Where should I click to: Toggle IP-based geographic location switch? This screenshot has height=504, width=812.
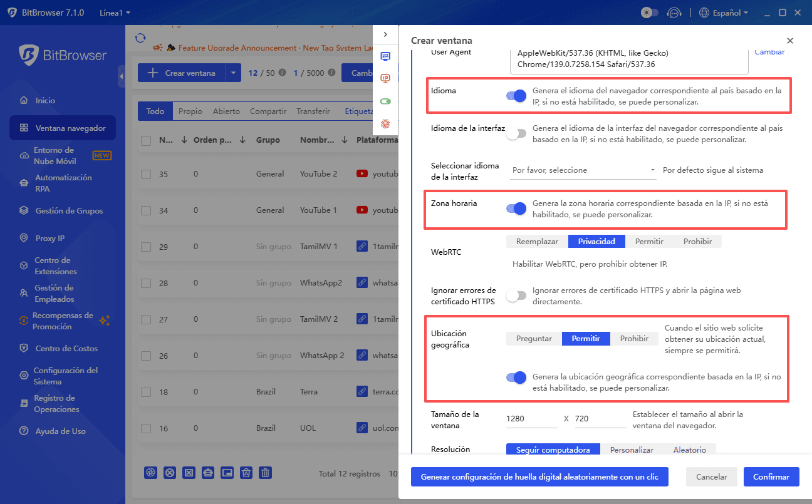pos(516,378)
